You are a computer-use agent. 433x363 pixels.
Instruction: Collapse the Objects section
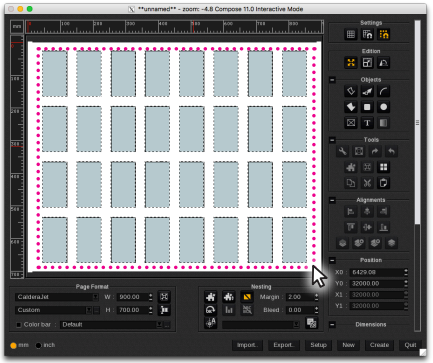[x=332, y=80]
